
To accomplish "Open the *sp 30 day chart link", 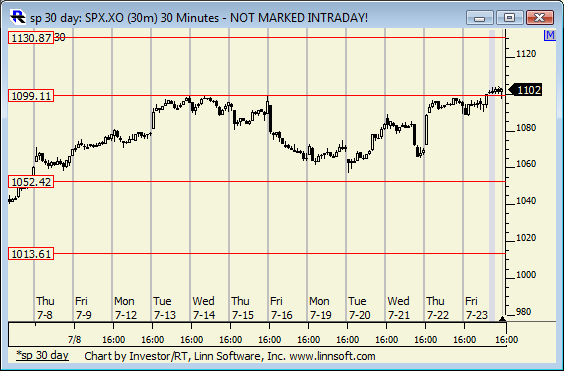I will (42, 356).
